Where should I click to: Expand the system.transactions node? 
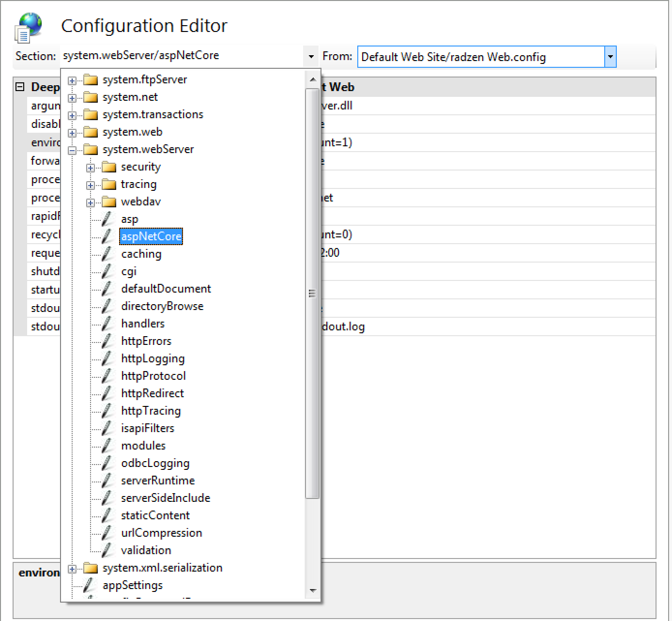(x=72, y=115)
